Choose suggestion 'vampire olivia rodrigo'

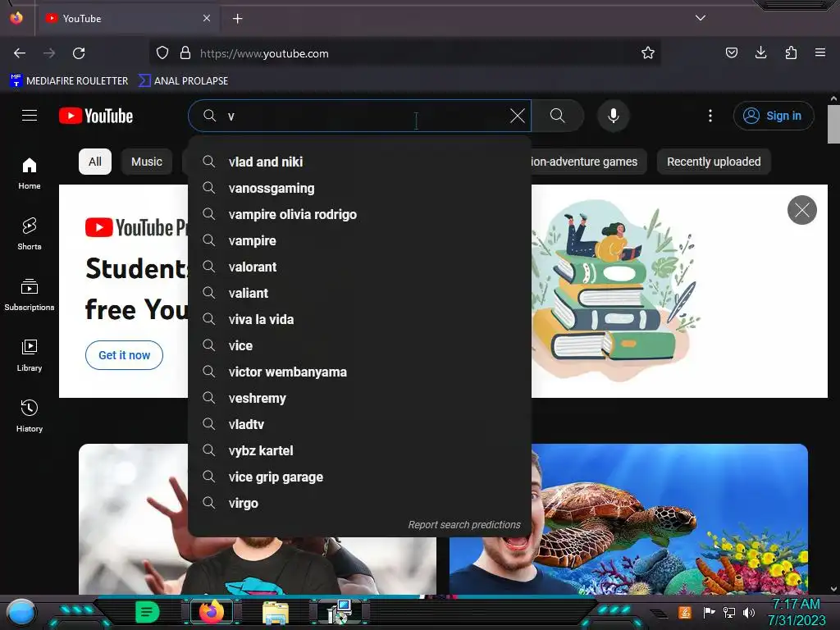pos(359,214)
